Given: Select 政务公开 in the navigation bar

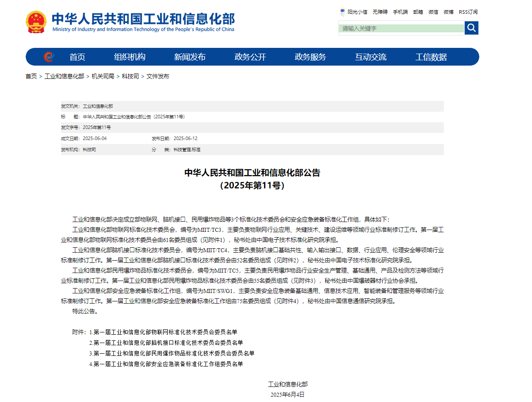Looking at the screenshot, I should [250, 57].
